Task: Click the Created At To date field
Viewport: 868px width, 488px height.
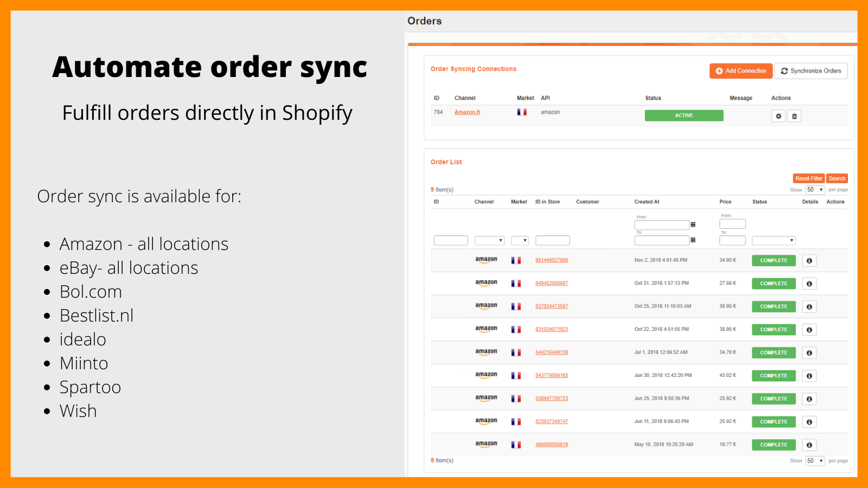Action: 662,240
